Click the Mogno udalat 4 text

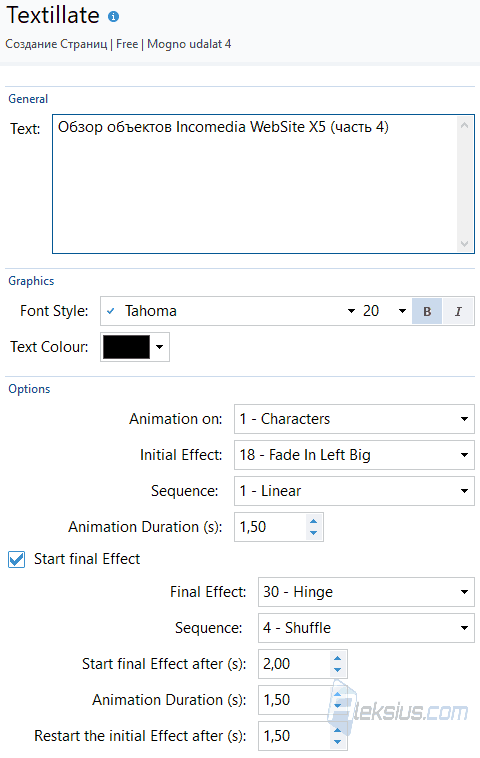point(189,44)
